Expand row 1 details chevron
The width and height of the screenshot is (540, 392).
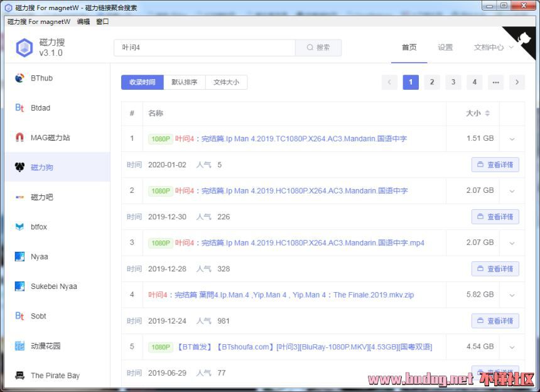tap(512, 139)
